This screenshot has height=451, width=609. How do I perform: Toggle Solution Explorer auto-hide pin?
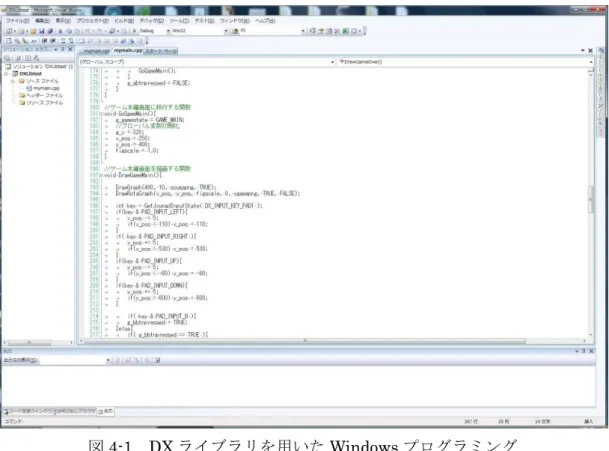[63, 49]
